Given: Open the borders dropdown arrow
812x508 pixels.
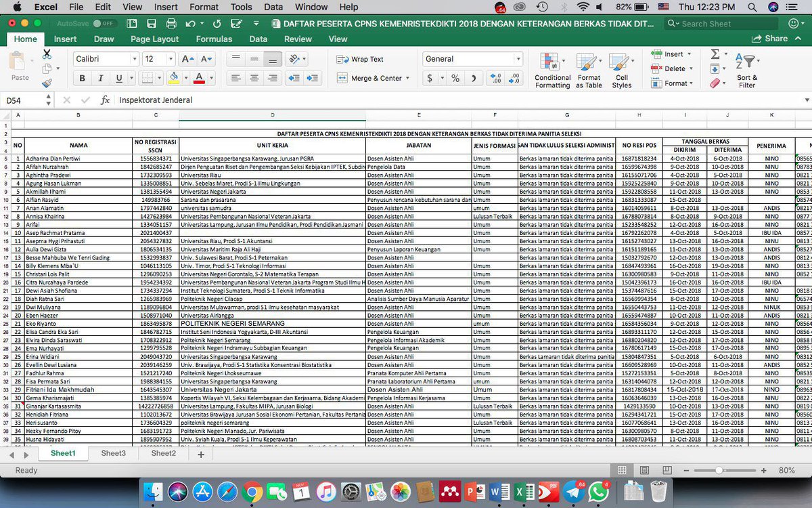Looking at the screenshot, I should pyautogui.click(x=161, y=78).
